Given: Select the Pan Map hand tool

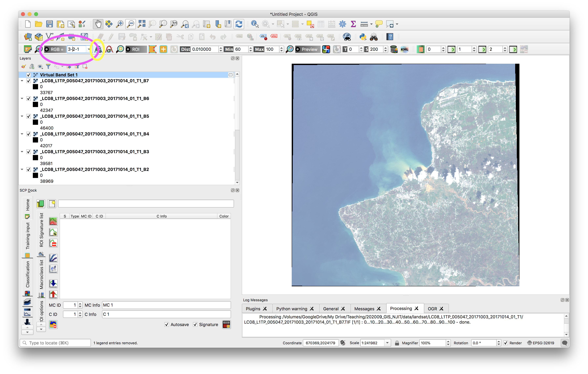Looking at the screenshot, I should (98, 24).
